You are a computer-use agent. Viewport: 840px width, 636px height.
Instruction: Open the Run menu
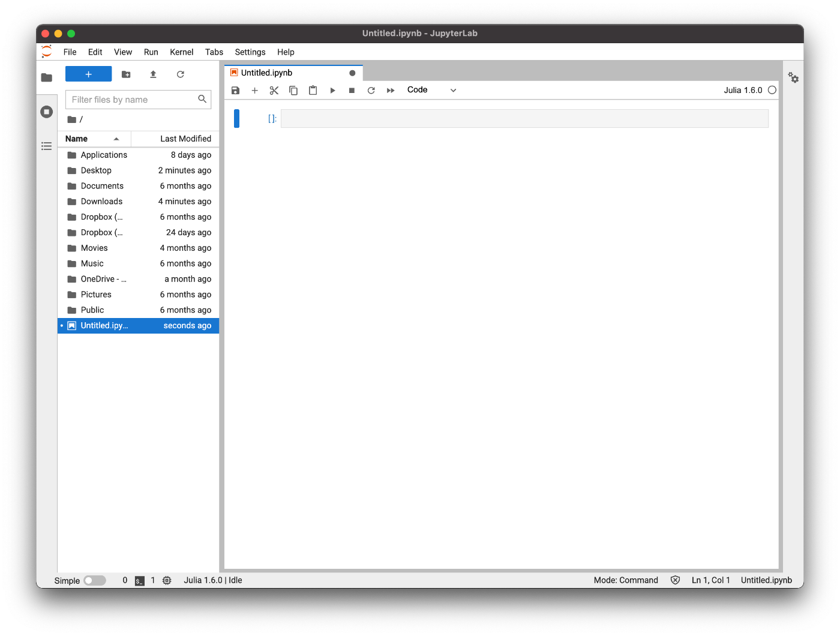pos(151,52)
